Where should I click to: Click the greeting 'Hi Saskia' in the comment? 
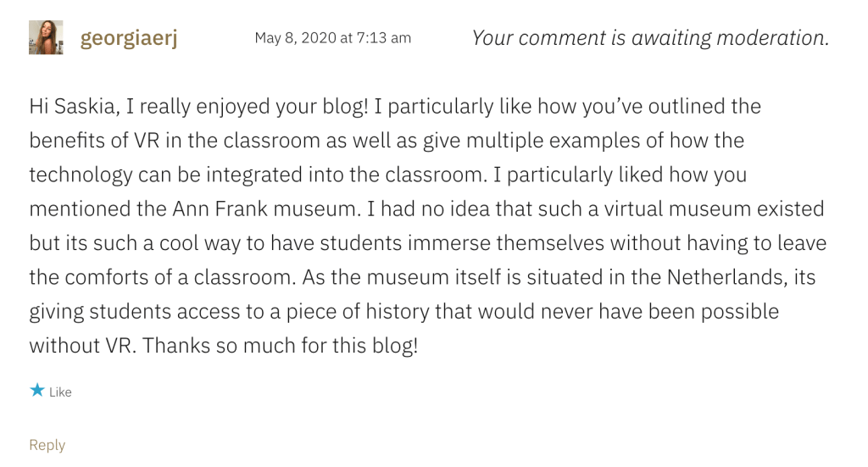77,107
